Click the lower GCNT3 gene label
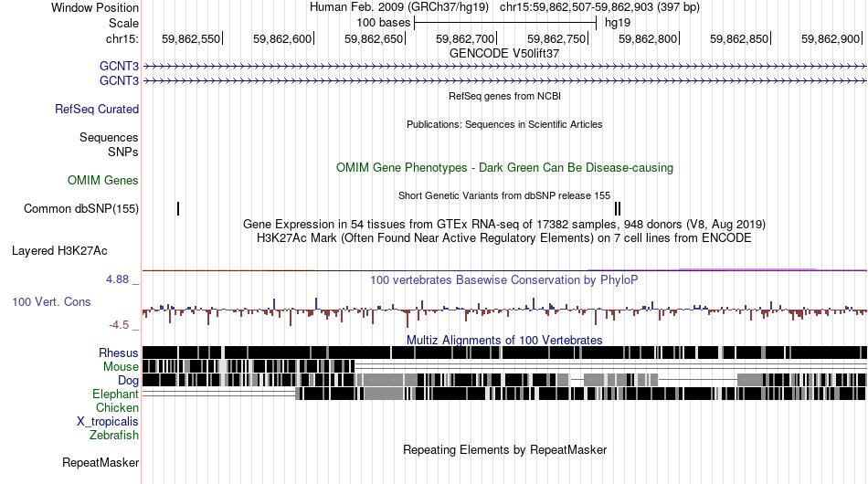Viewport: 868px width, 484px height. pyautogui.click(x=119, y=80)
